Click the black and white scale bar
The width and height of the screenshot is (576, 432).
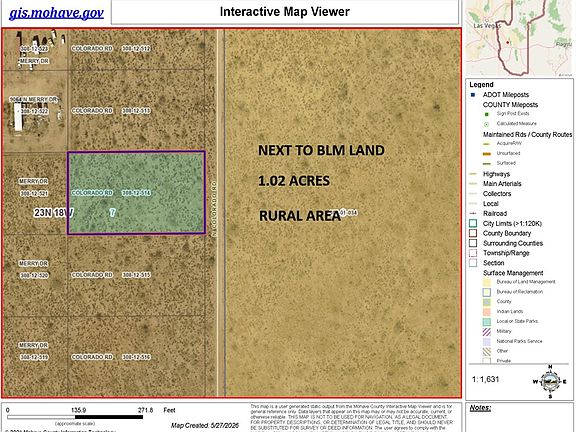(75, 417)
